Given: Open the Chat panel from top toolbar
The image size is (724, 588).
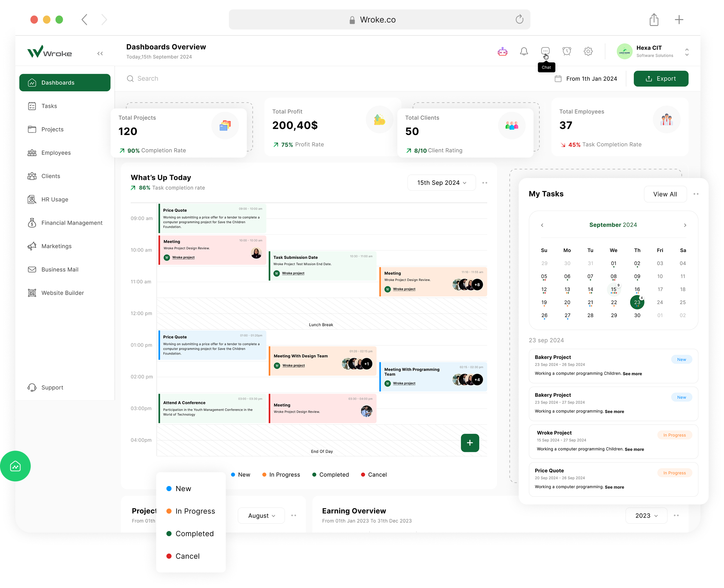Looking at the screenshot, I should [545, 51].
